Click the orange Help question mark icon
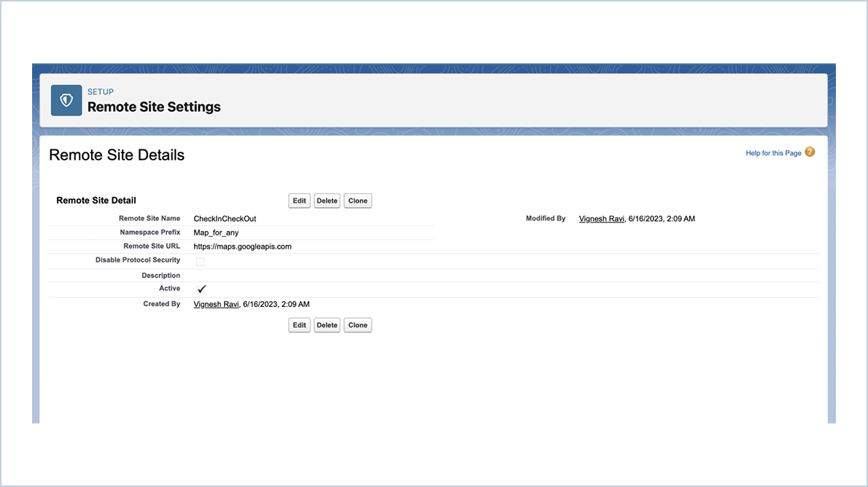The image size is (868, 487). pos(810,152)
